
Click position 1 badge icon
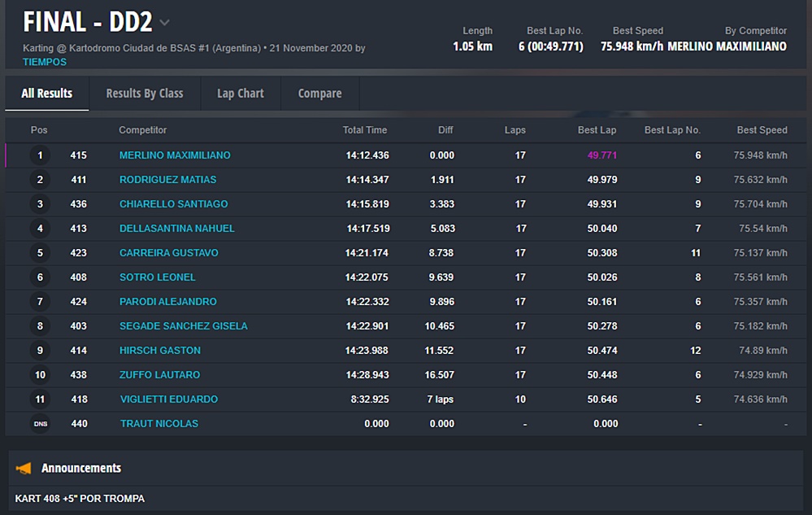coord(40,155)
